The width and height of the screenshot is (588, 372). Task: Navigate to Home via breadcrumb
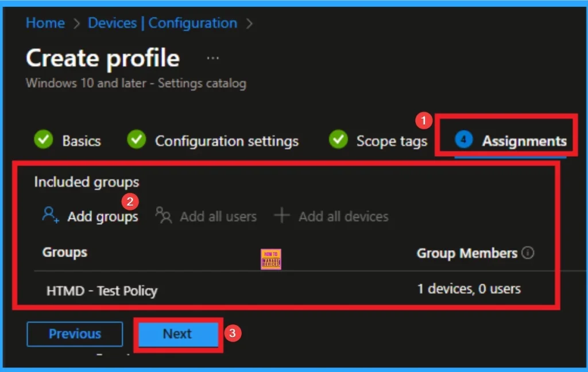pos(45,23)
